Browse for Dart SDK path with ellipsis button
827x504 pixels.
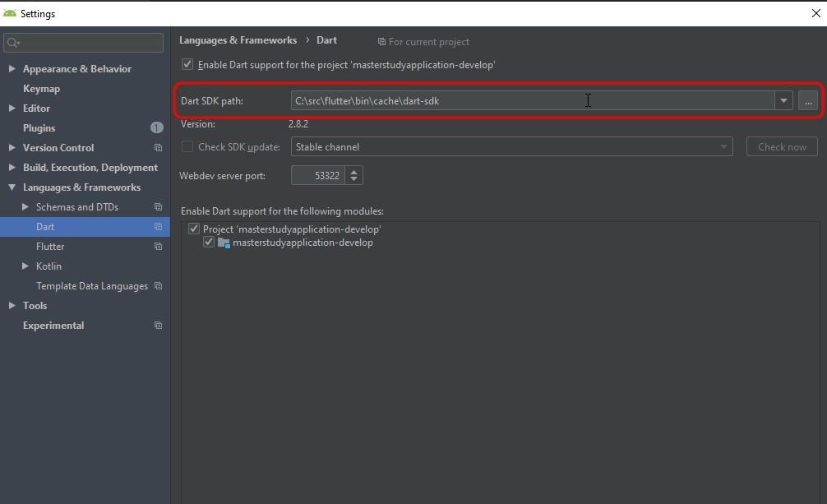808,101
